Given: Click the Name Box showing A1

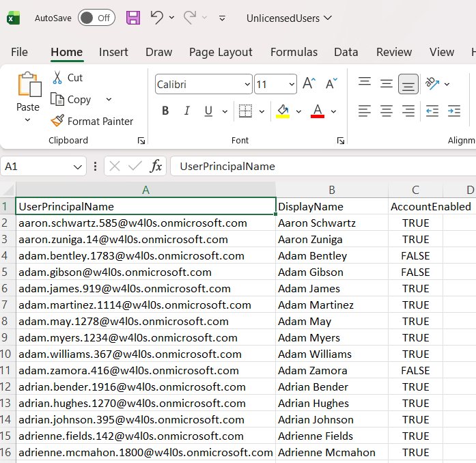Looking at the screenshot, I should (36, 166).
